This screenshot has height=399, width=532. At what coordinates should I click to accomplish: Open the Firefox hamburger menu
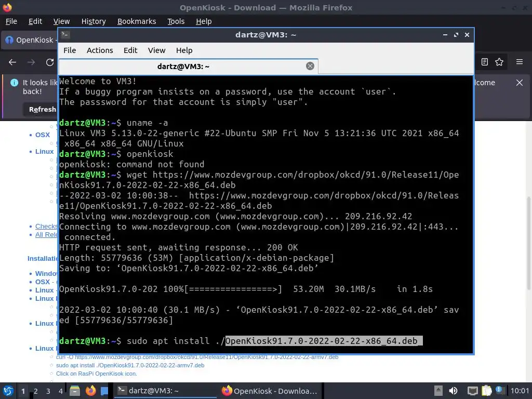click(520, 62)
